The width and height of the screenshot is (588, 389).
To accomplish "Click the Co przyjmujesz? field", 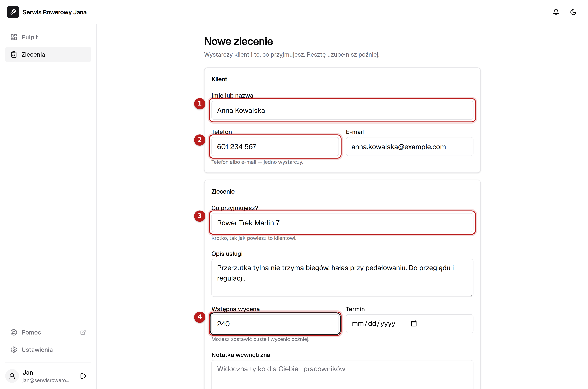I will 342,223.
